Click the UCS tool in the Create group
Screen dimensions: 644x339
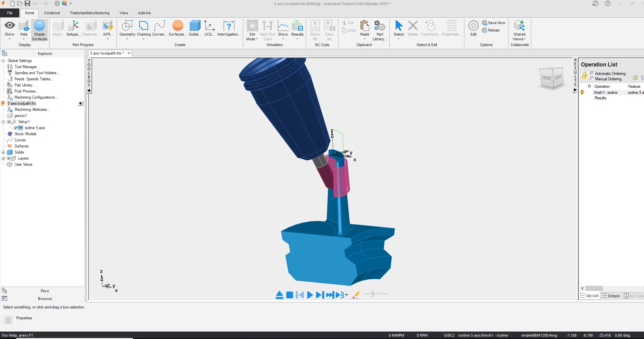(209, 27)
